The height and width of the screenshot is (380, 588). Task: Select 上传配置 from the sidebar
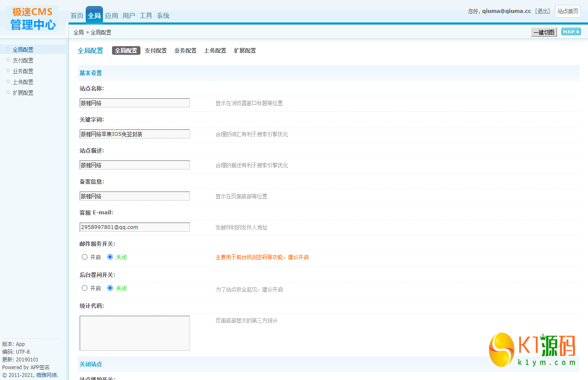coord(23,82)
